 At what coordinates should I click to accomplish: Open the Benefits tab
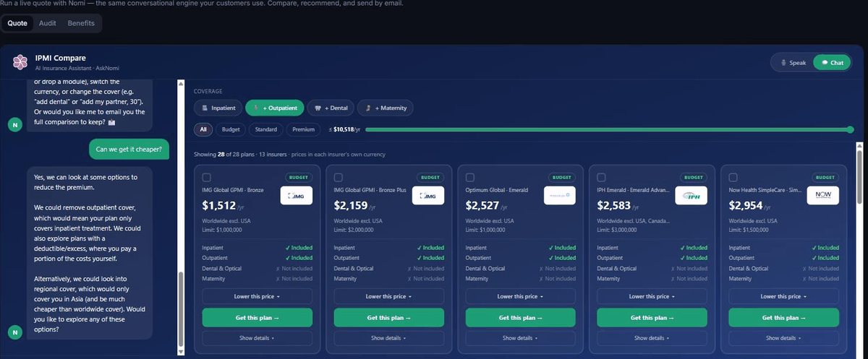tap(81, 23)
